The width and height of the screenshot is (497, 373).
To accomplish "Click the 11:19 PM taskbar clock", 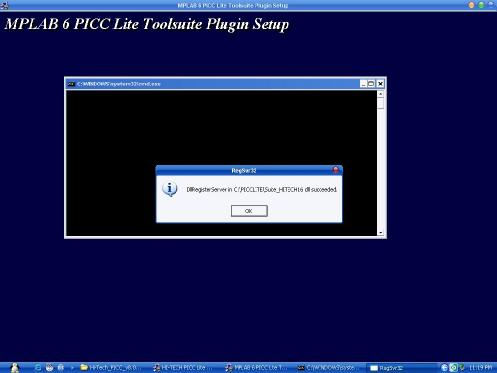I will 481,368.
